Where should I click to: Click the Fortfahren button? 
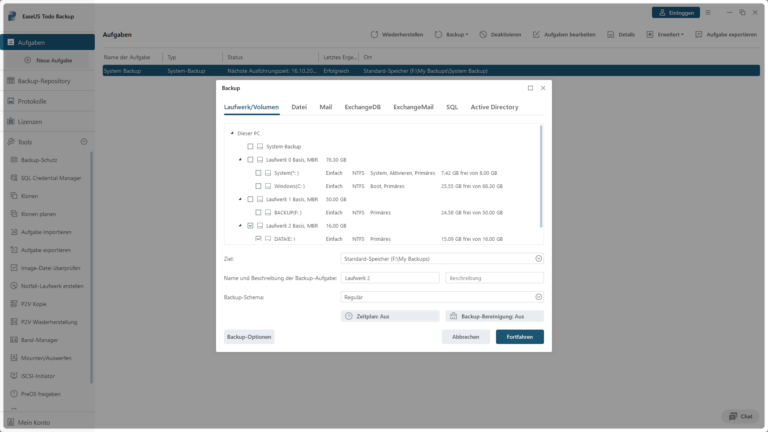tap(520, 337)
